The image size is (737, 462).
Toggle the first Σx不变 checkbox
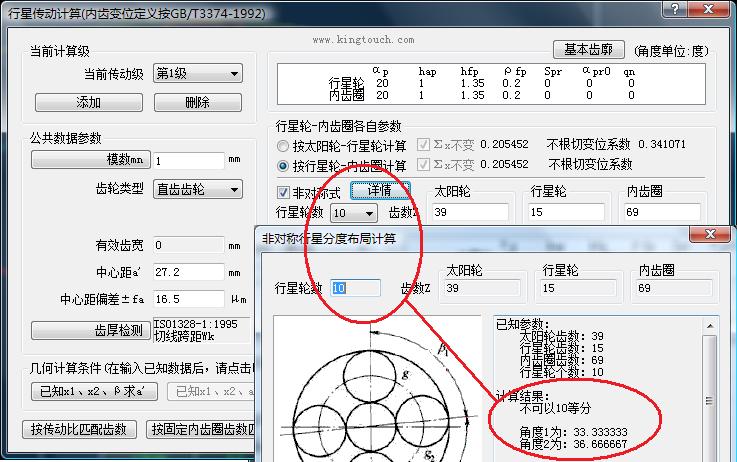[x=423, y=144]
